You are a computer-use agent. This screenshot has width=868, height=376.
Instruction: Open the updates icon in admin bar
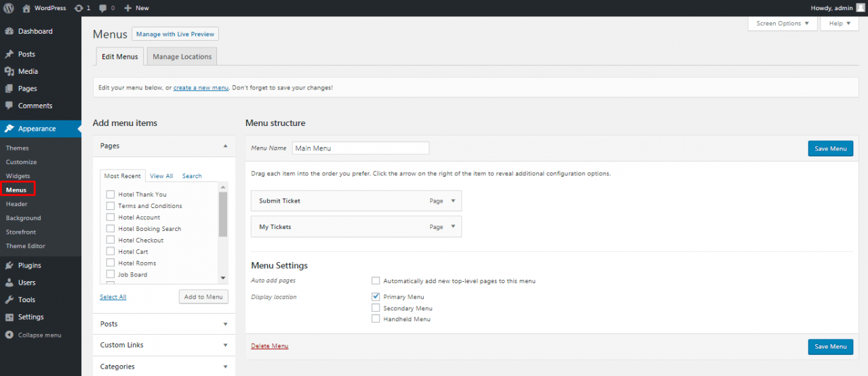click(79, 7)
